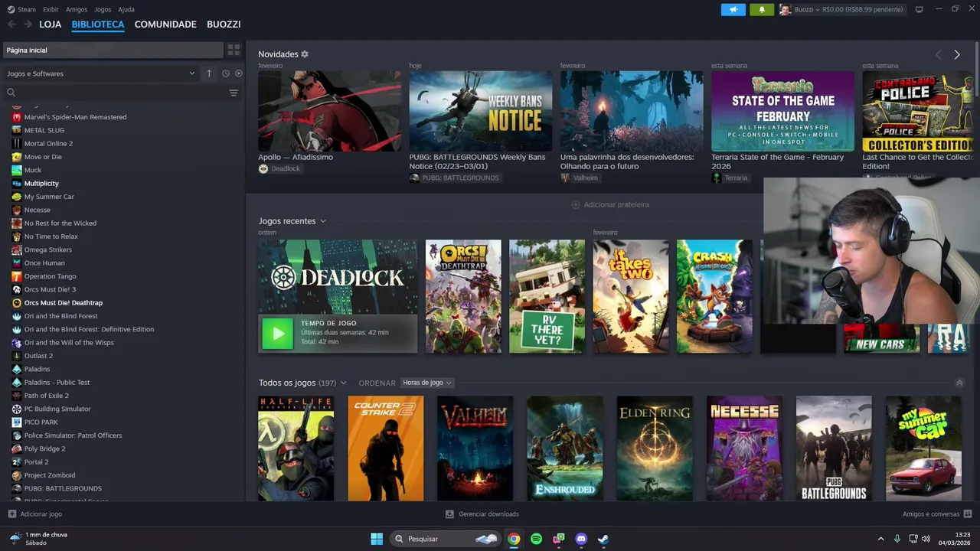Open It Takes Two recent game cover
This screenshot has height=551, width=980.
631,296
